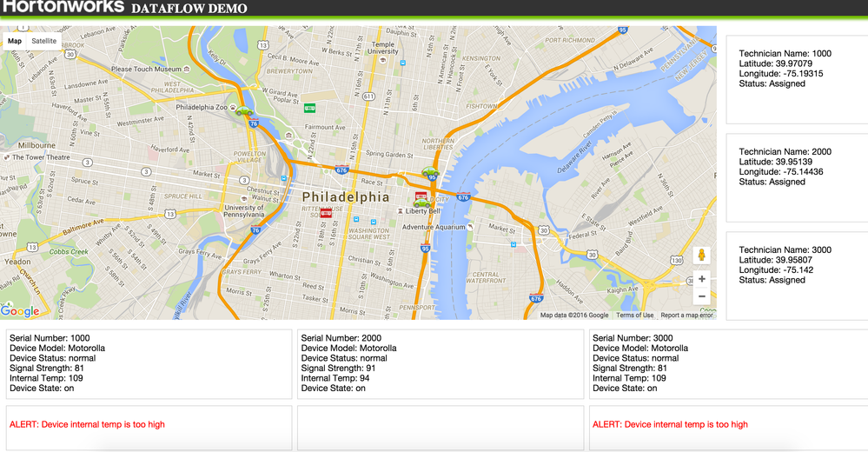Click the Liberty Bell landmark icon
The width and height of the screenshot is (868, 452).
[401, 211]
